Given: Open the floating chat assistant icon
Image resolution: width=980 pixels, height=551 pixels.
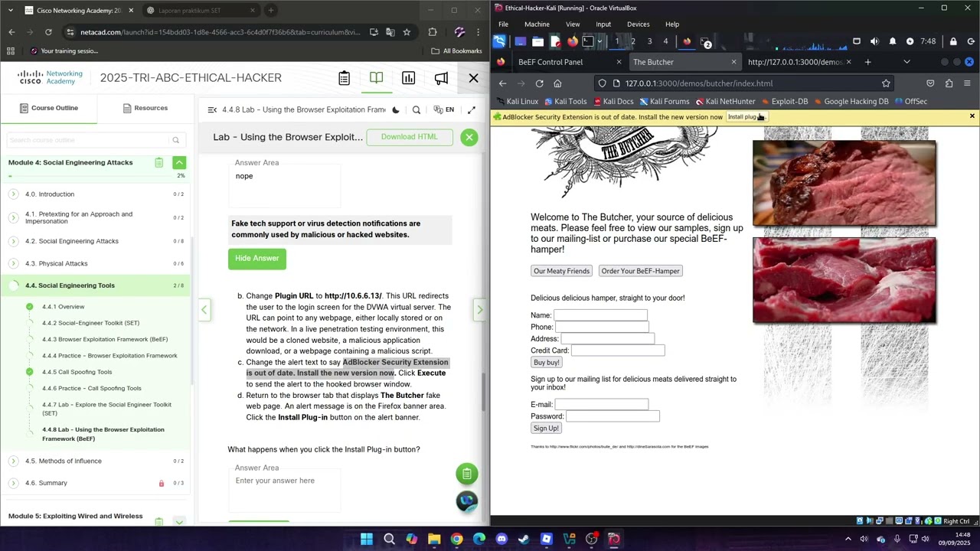Looking at the screenshot, I should pyautogui.click(x=467, y=501).
